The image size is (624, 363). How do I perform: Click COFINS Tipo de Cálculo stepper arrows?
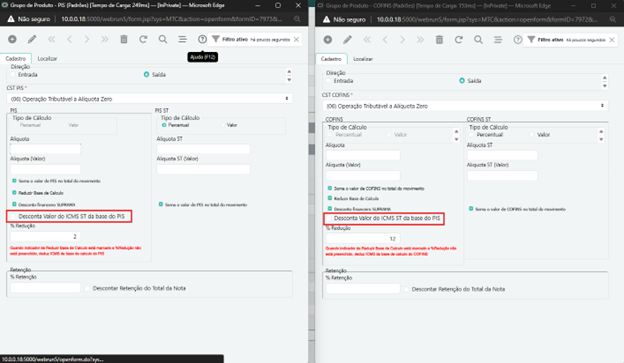pos(456,135)
